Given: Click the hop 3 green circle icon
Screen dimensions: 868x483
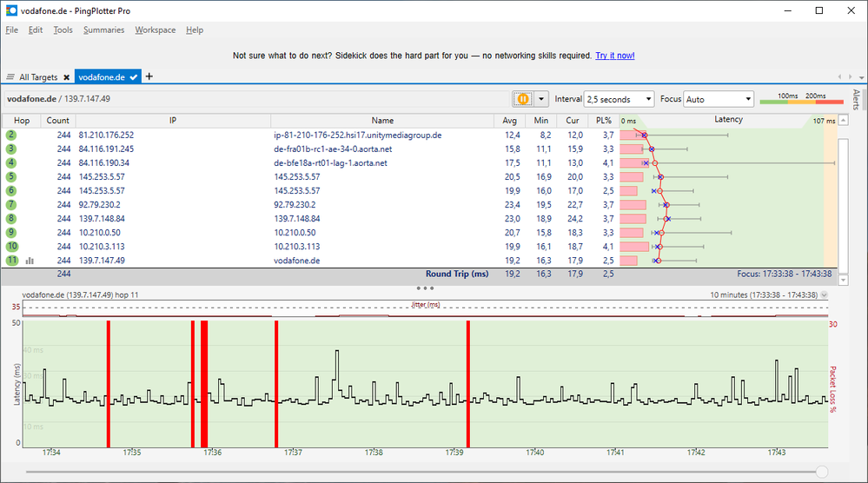Looking at the screenshot, I should click(11, 149).
